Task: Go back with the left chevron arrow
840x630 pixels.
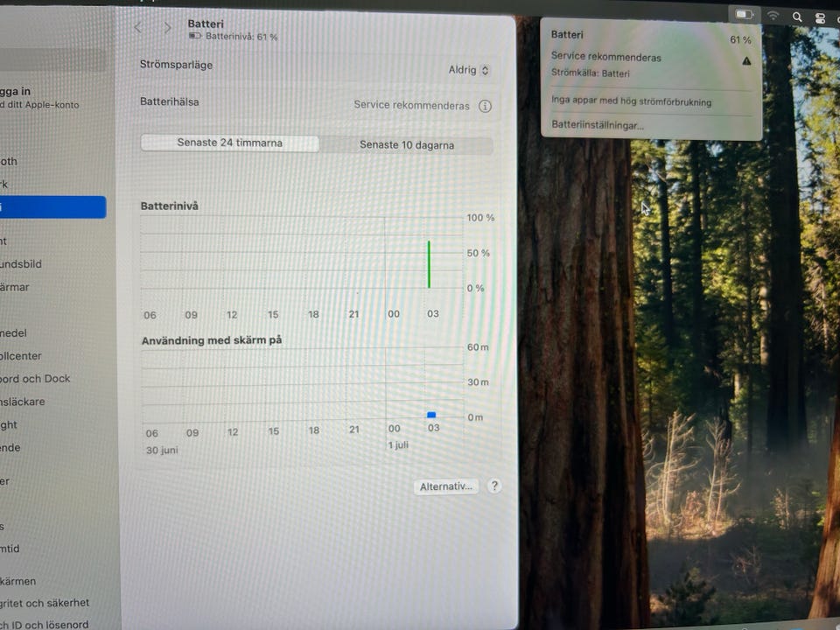Action: point(138,27)
